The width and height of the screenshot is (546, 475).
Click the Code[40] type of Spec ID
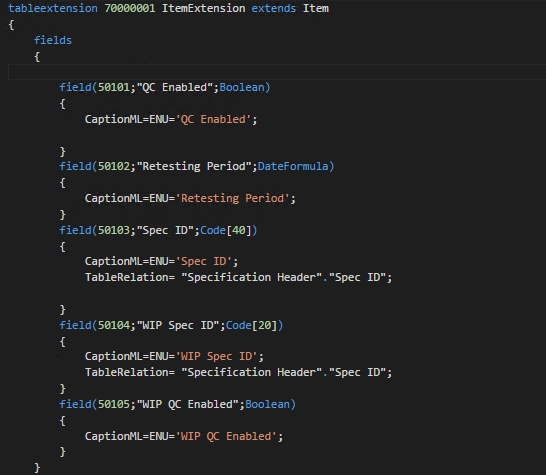click(226, 230)
